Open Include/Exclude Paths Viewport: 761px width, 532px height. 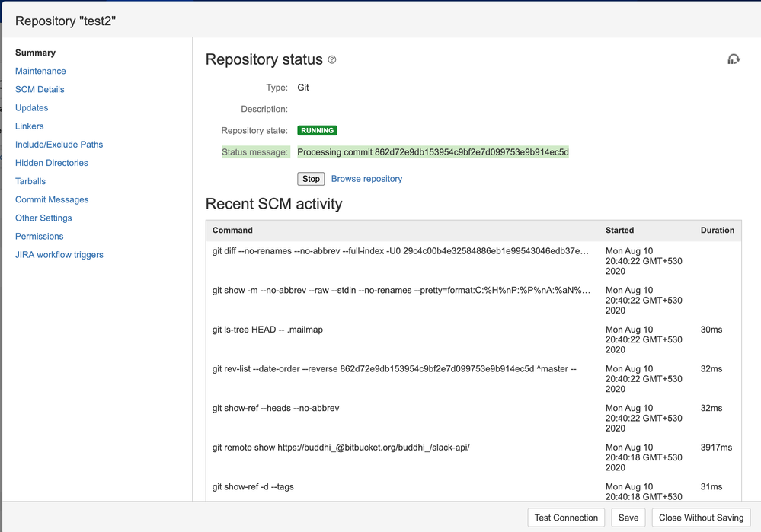pyautogui.click(x=59, y=145)
